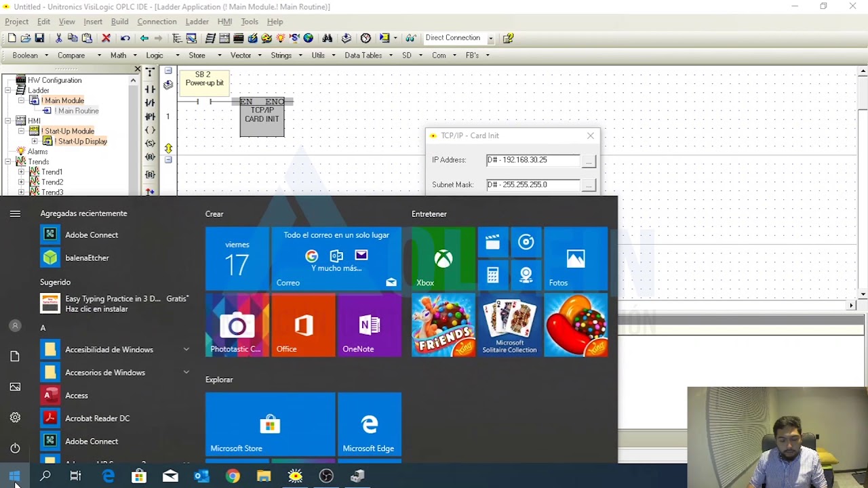Click the Online test glasses icon
The image size is (868, 488).
410,38
